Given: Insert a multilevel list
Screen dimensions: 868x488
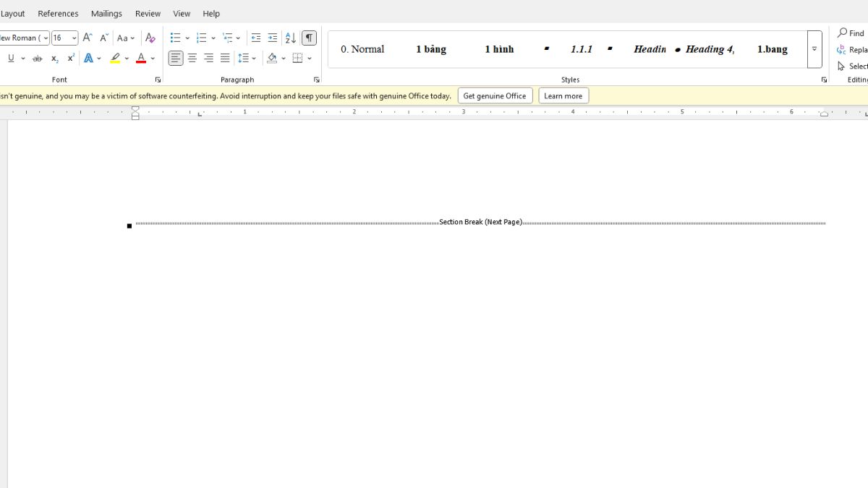Looking at the screenshot, I should (227, 38).
